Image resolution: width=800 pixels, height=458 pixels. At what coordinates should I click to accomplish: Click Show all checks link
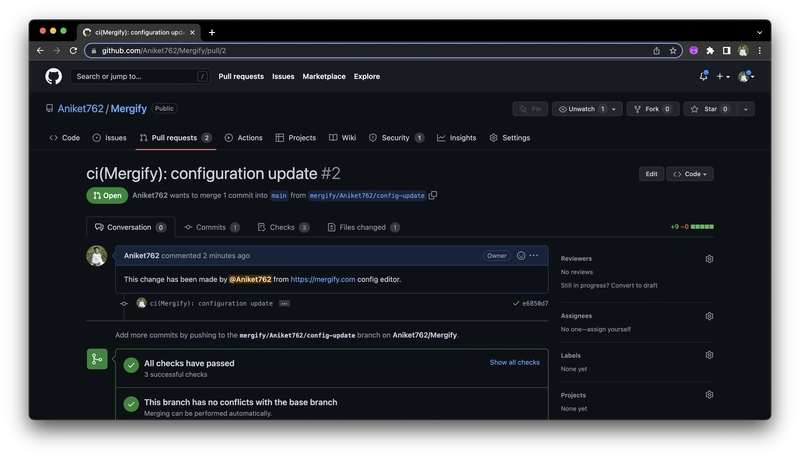point(515,362)
